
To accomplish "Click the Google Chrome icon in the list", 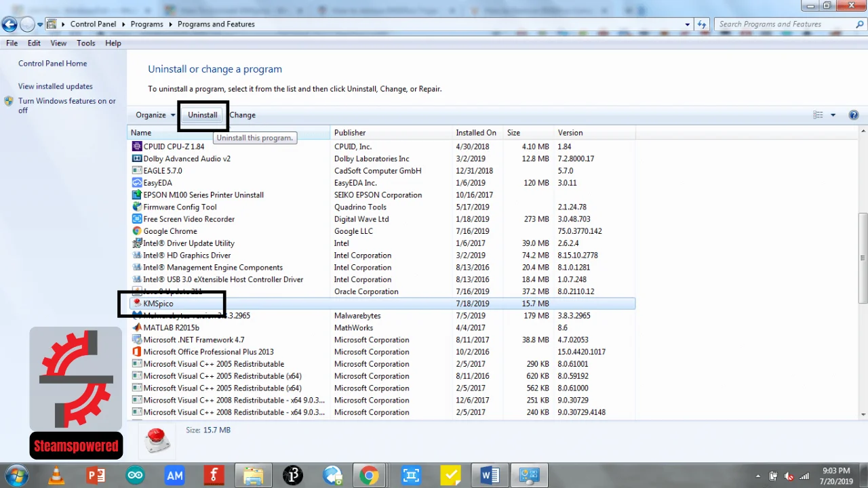I will tap(137, 231).
